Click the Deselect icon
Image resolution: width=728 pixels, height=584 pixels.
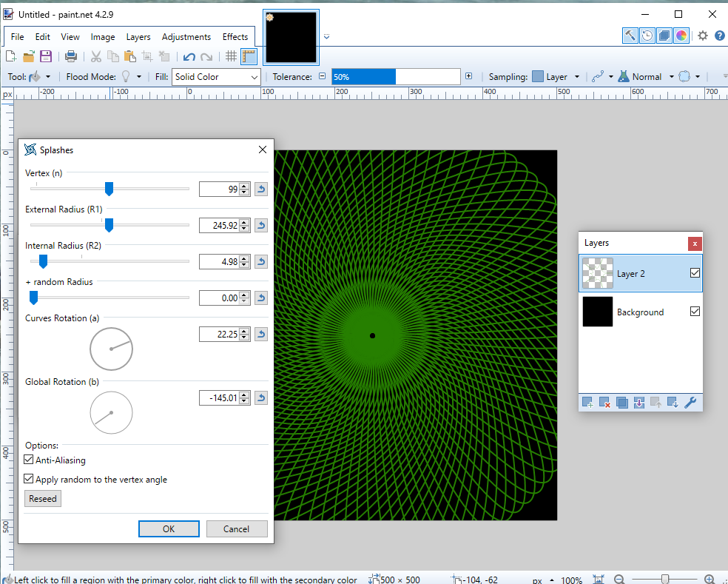(164, 57)
